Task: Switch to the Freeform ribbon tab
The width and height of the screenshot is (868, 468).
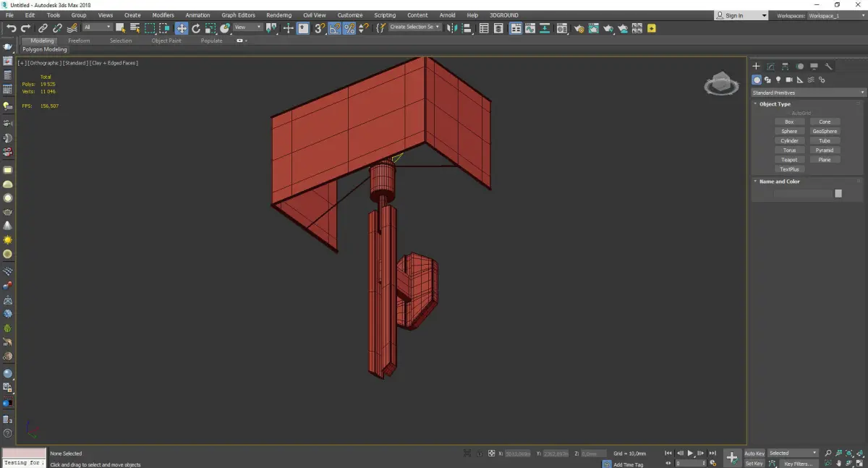Action: [79, 41]
